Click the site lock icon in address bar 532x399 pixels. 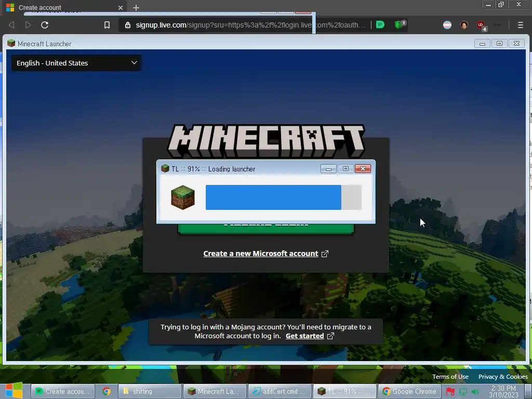[x=128, y=25]
